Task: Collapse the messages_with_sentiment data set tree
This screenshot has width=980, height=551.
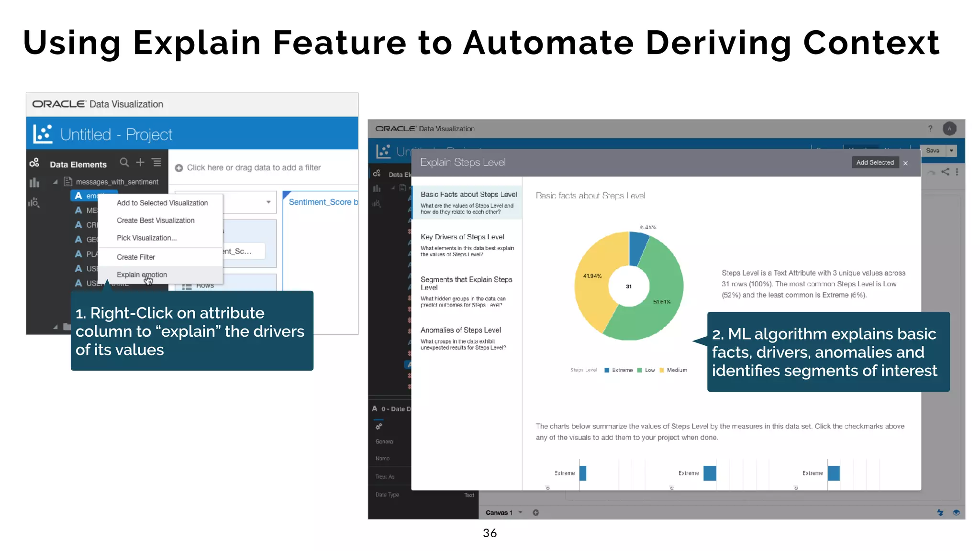Action: click(x=56, y=182)
